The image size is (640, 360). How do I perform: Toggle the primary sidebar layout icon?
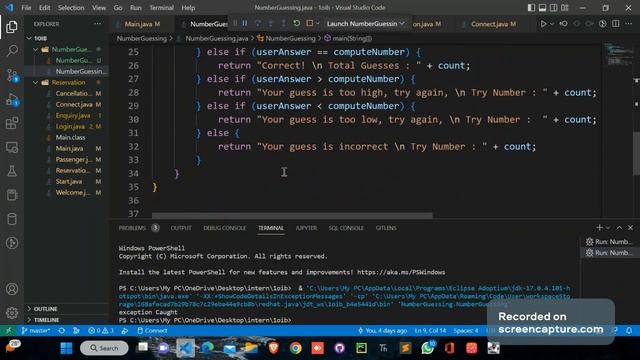tap(531, 8)
